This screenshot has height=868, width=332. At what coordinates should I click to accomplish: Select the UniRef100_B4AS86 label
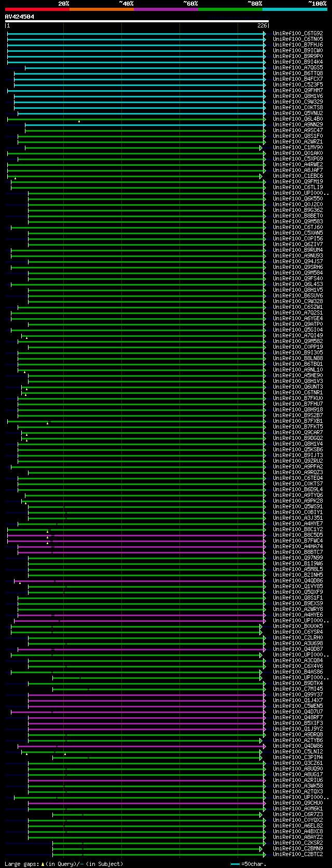[x=298, y=672]
